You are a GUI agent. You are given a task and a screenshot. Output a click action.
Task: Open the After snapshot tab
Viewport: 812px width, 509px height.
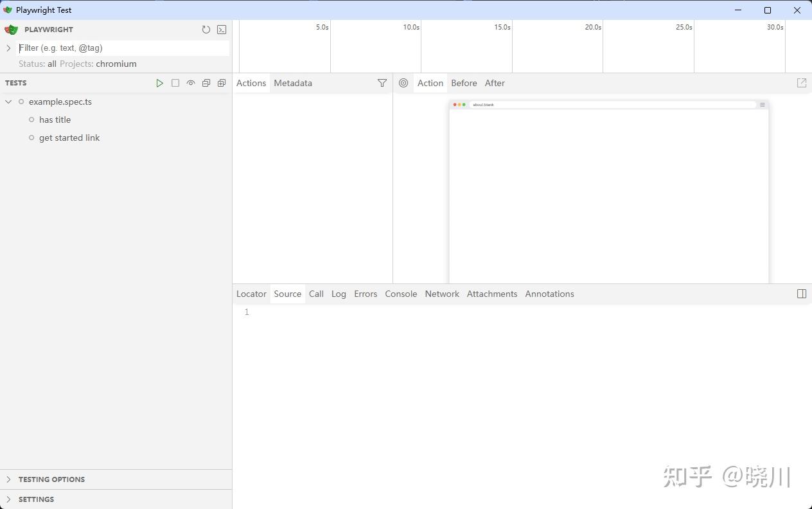pyautogui.click(x=495, y=83)
